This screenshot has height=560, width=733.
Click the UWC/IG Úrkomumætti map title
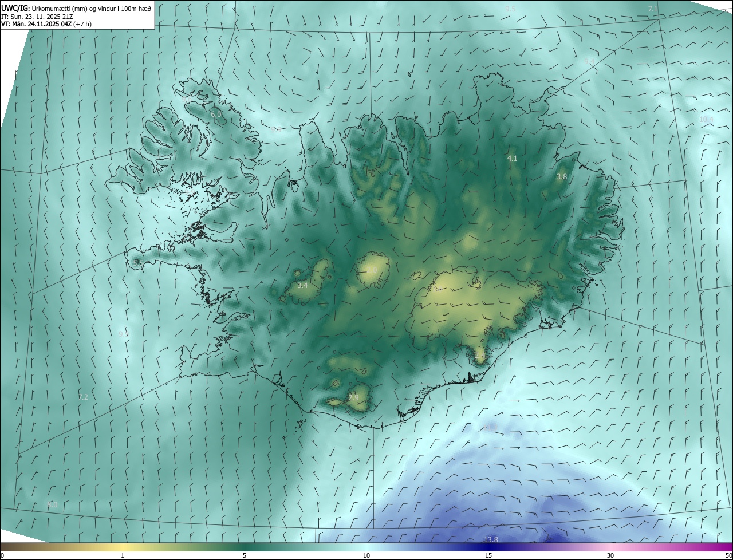coord(76,8)
